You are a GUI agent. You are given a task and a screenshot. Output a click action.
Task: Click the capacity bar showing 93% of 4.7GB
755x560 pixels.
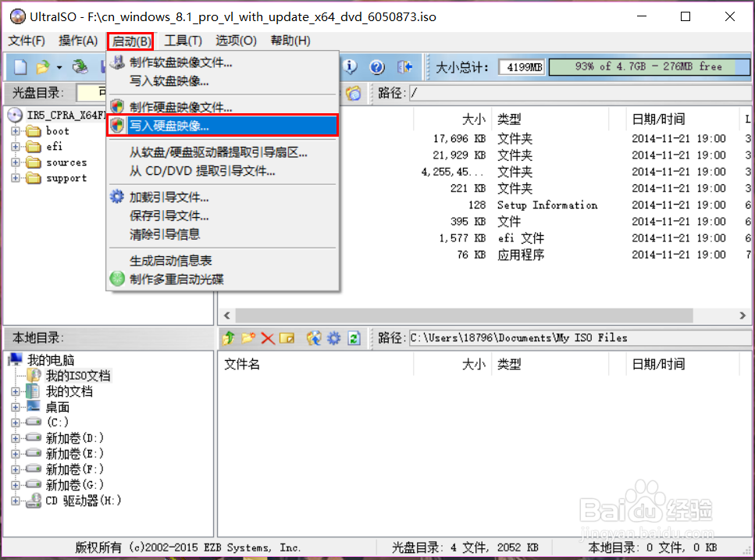649,67
